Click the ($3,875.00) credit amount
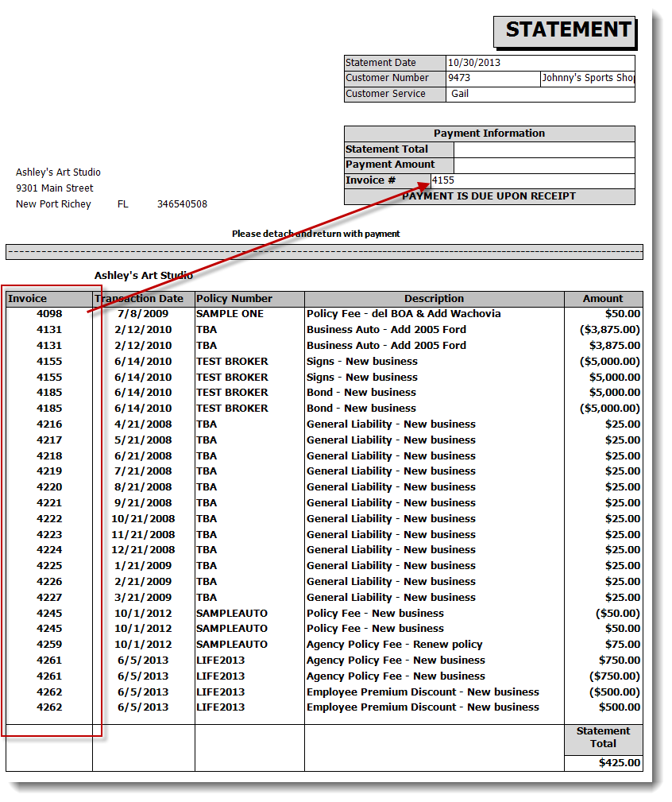Screen dimensions: 672x802 [610, 330]
